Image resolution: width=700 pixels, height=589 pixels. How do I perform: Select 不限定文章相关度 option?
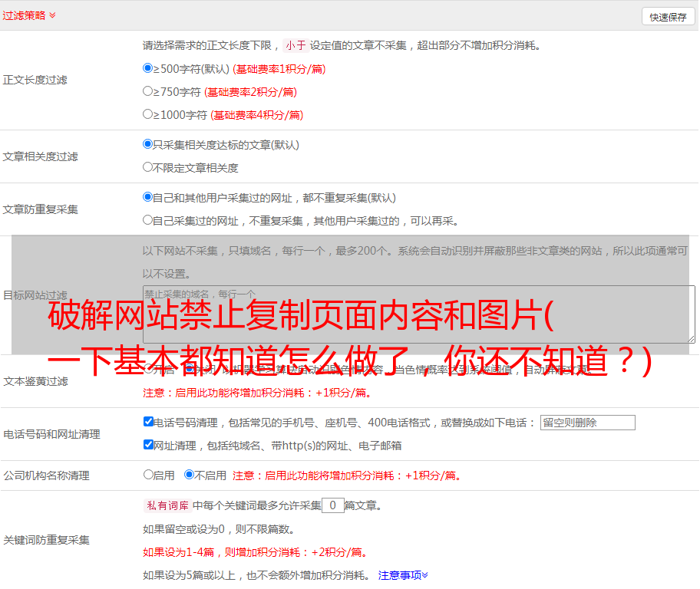coord(148,167)
